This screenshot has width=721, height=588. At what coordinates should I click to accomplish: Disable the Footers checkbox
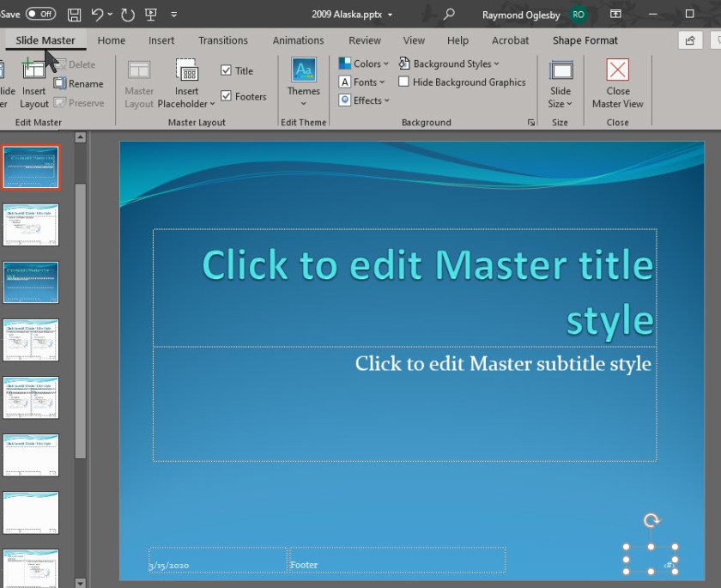point(227,96)
